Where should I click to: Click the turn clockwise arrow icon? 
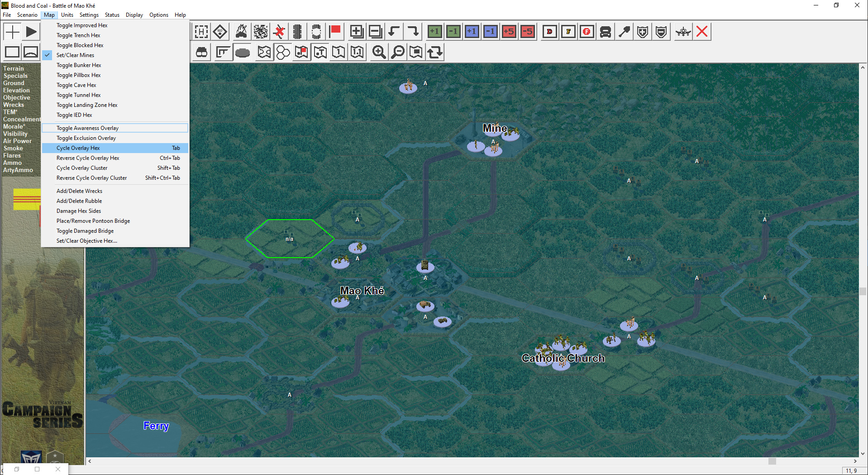click(x=413, y=32)
